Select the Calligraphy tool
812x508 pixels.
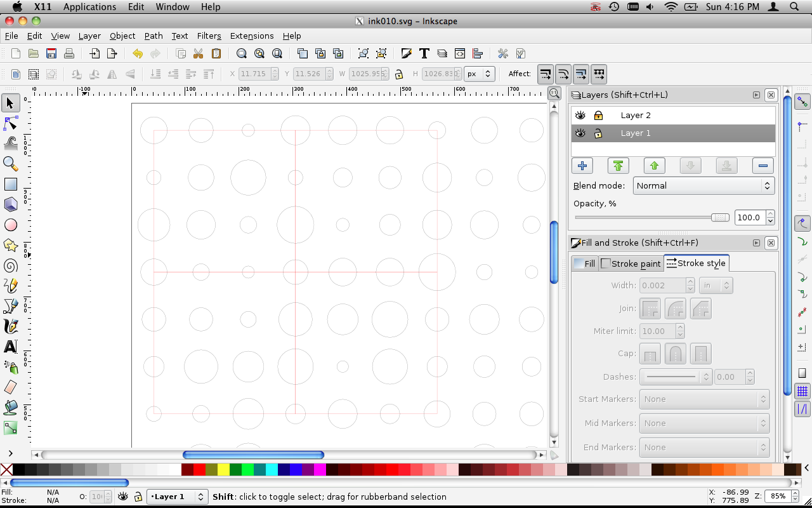click(x=10, y=326)
